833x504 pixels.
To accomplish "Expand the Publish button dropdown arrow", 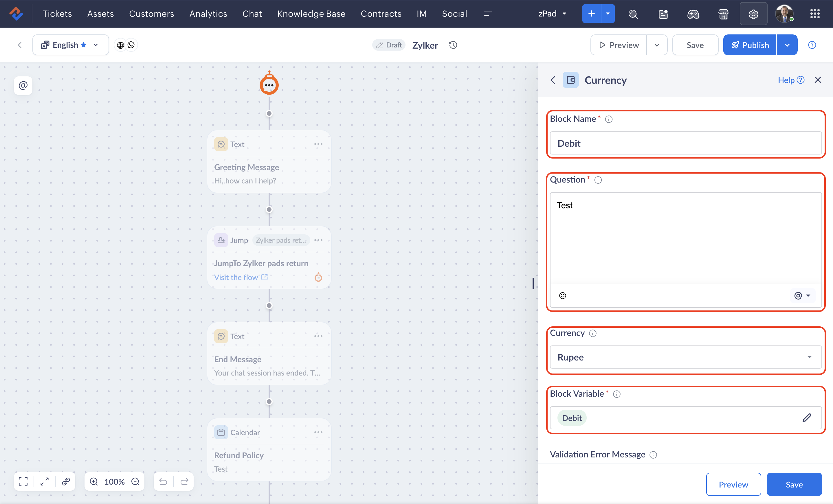I will coord(787,45).
